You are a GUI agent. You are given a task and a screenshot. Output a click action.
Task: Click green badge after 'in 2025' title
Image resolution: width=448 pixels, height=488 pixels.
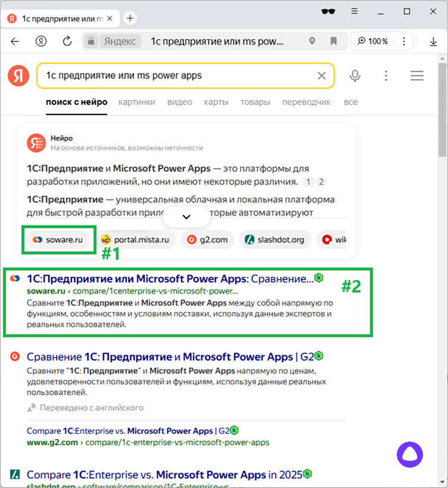point(307,474)
